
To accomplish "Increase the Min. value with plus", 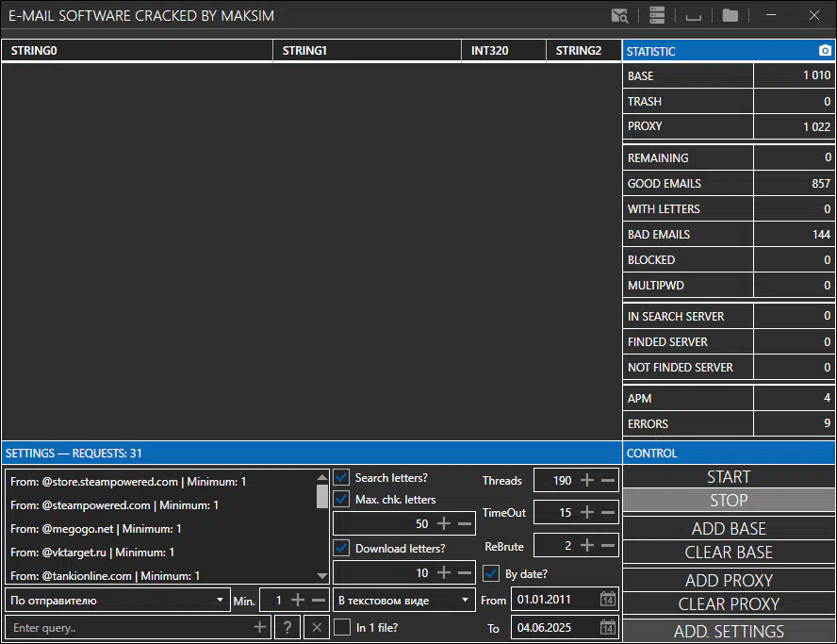I will point(298,601).
